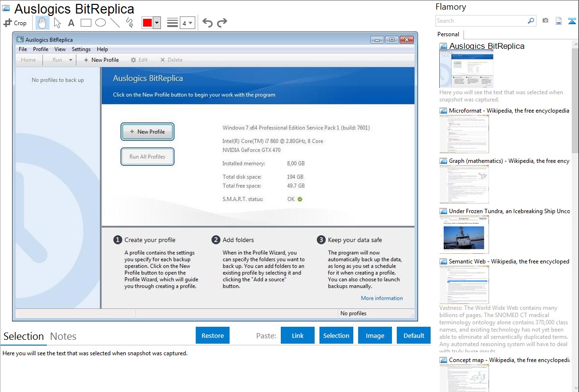
Task: Click the Paste Selection button
Action: [336, 335]
